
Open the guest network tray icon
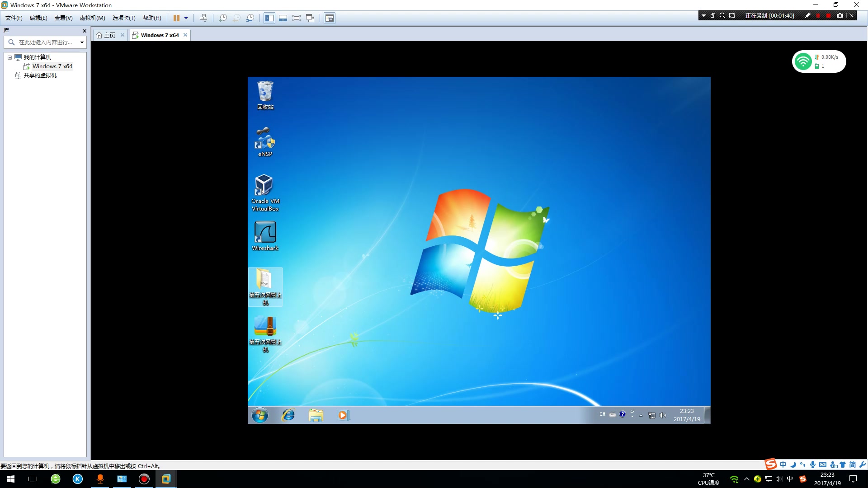[652, 415]
